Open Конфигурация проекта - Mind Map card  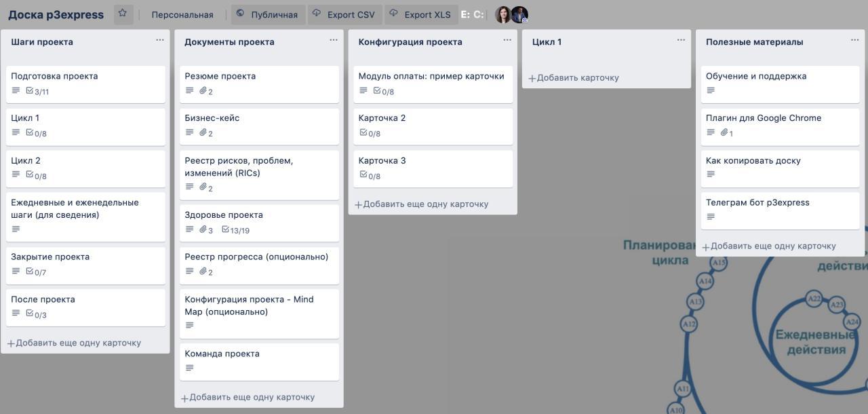pyautogui.click(x=259, y=314)
